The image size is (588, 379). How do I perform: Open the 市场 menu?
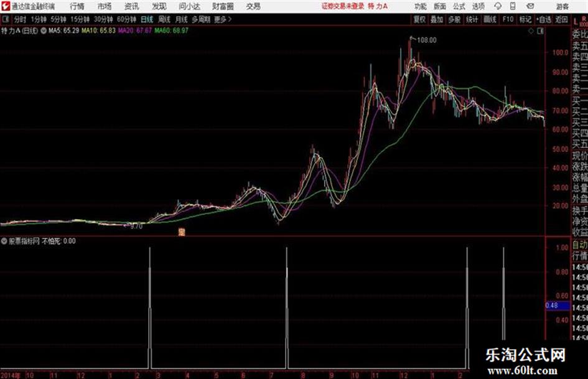[105, 6]
